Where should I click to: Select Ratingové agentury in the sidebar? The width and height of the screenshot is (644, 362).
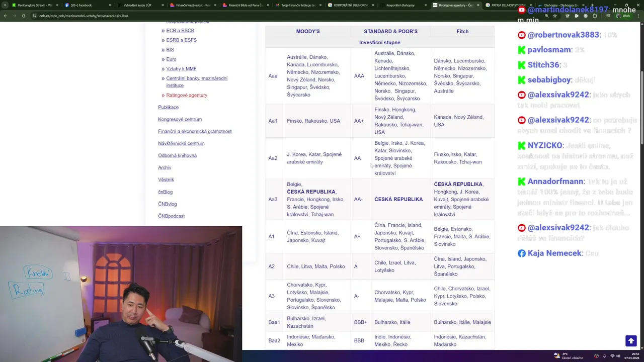(187, 95)
